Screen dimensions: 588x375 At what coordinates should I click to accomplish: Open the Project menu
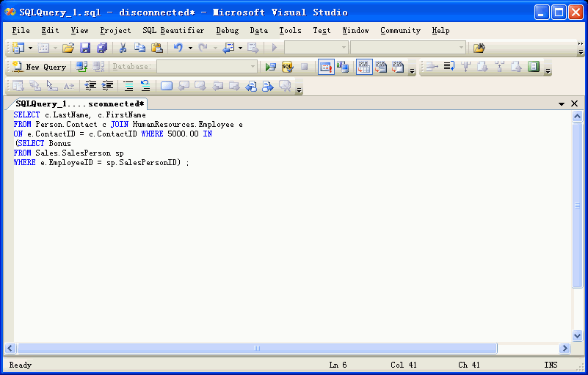tap(115, 30)
